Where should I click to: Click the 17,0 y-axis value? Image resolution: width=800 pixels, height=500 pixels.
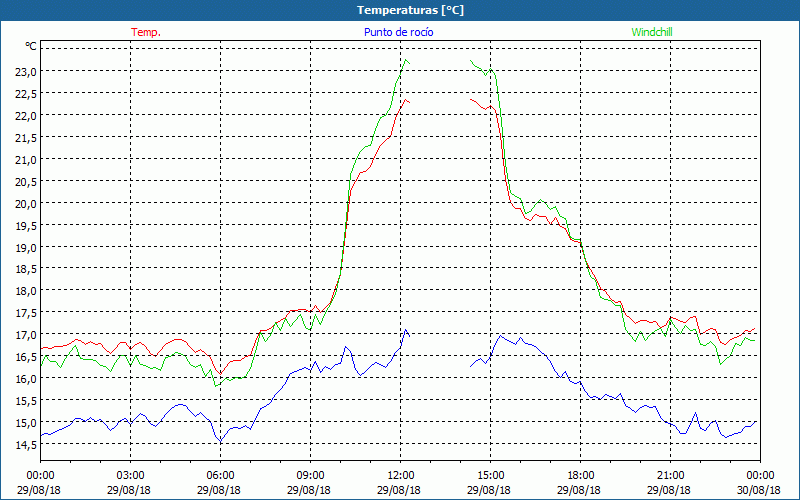(26, 335)
